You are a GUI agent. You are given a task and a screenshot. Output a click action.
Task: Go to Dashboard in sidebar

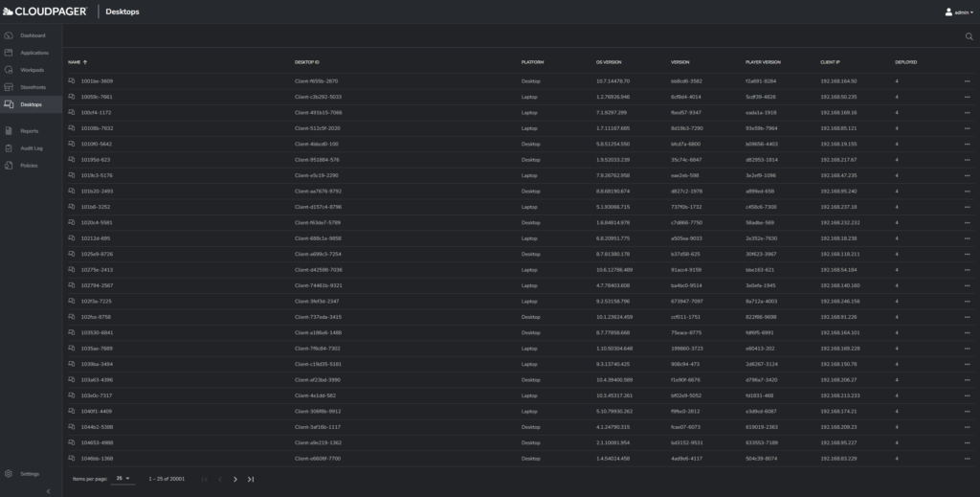point(31,35)
